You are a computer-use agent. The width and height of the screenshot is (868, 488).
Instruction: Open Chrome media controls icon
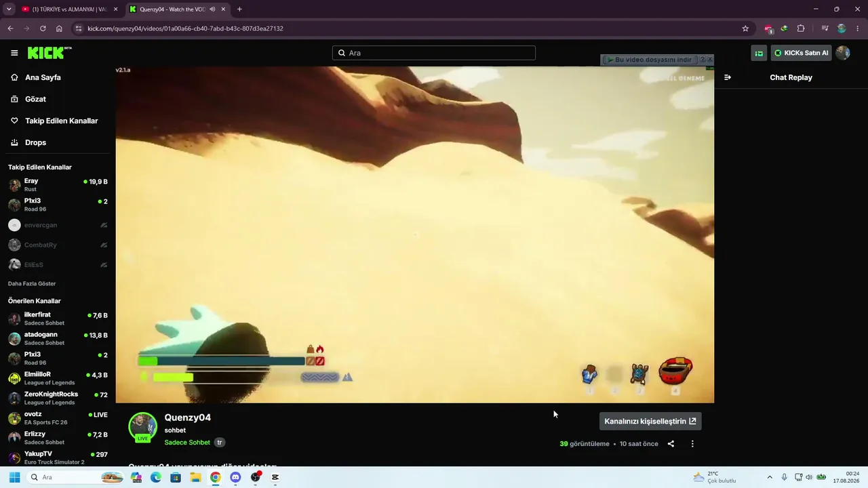coord(825,28)
